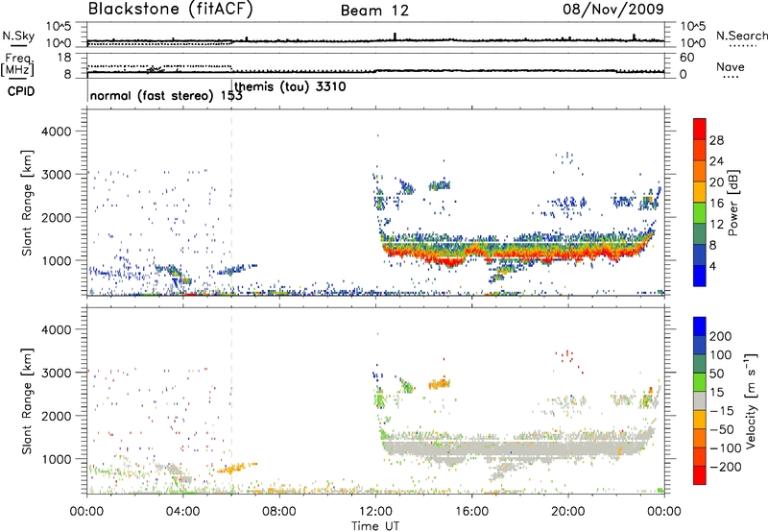Pick the gray ±15 segment of Velocity colorbar
Image resolution: width=768 pixels, height=532 pixels.
point(700,400)
